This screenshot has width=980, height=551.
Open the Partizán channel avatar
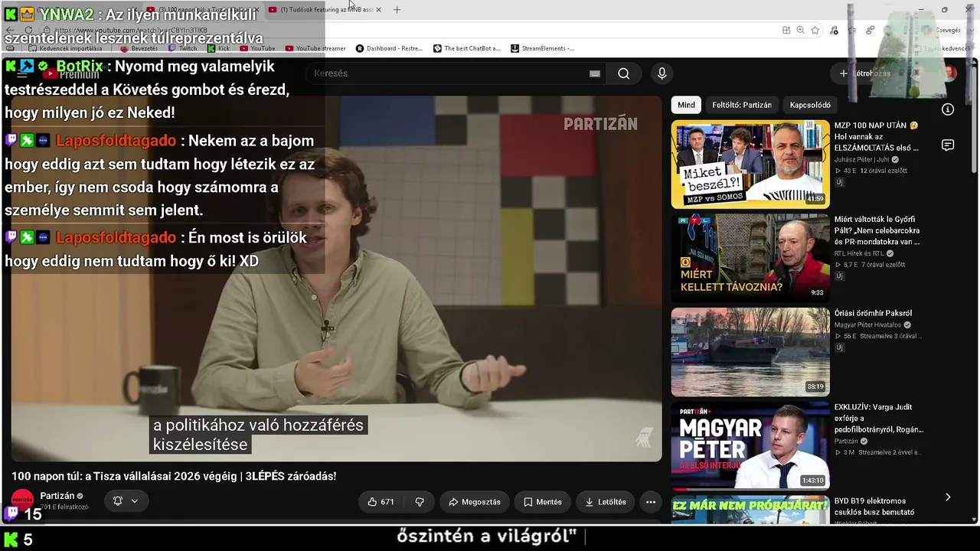click(22, 500)
